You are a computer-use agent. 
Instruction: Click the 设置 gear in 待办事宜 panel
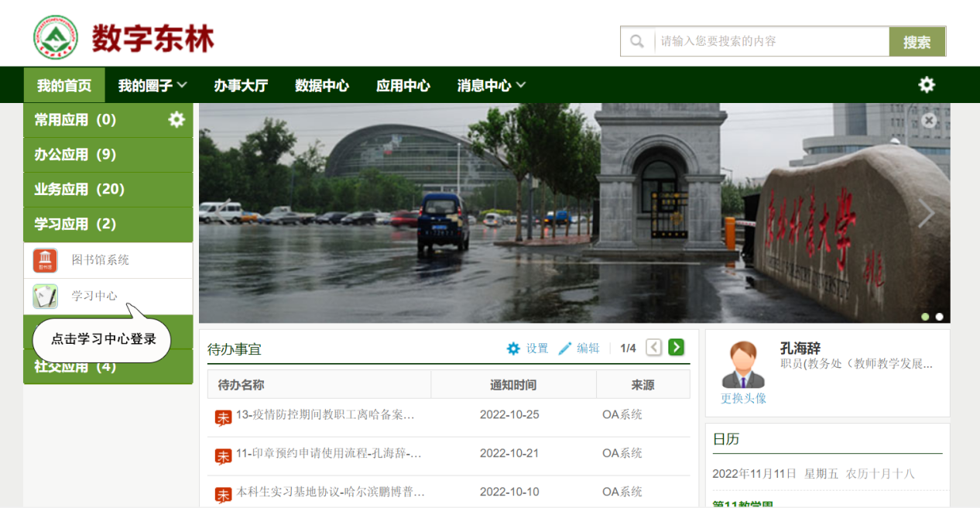point(513,348)
